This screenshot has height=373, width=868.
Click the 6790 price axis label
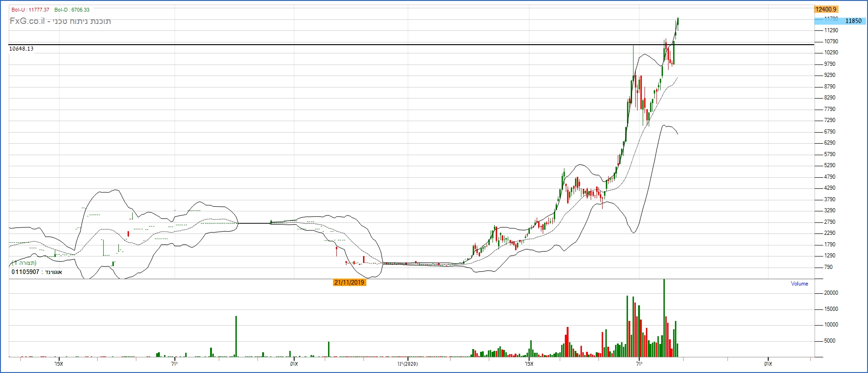coord(830,132)
